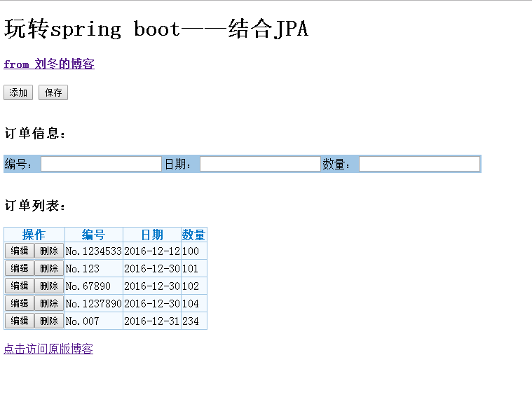Screen dimensions: 532x411
Task: Select quantity cell 100
Action: pos(193,251)
